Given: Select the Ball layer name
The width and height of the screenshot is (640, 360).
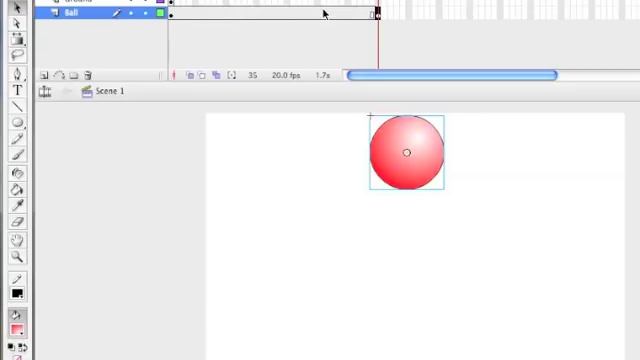Looking at the screenshot, I should coord(71,13).
